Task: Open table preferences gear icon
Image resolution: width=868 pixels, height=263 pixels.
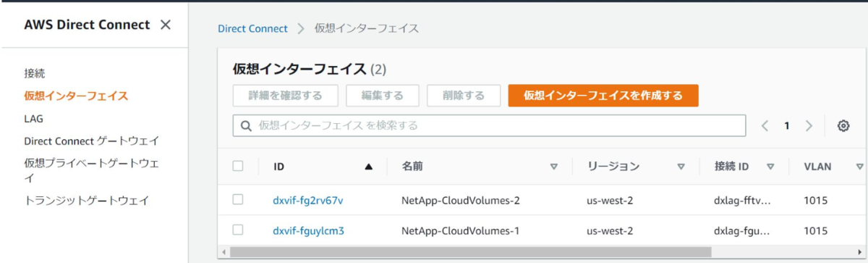Action: click(x=843, y=126)
